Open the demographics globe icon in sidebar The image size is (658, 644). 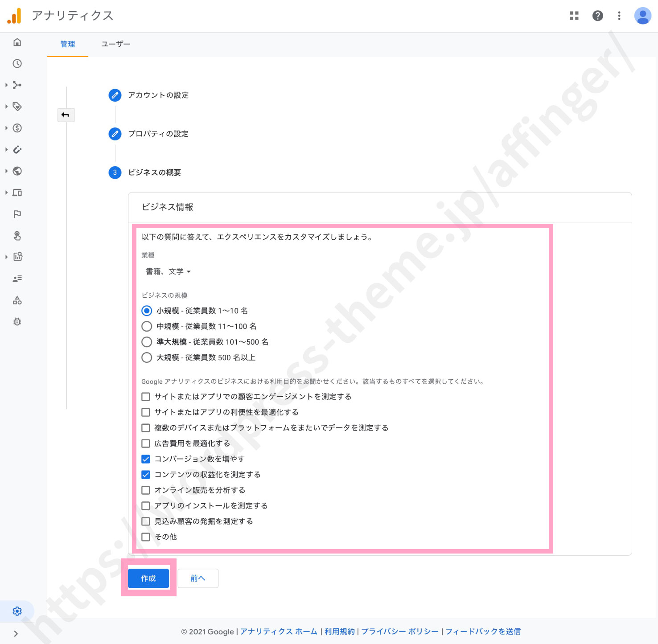pos(17,171)
